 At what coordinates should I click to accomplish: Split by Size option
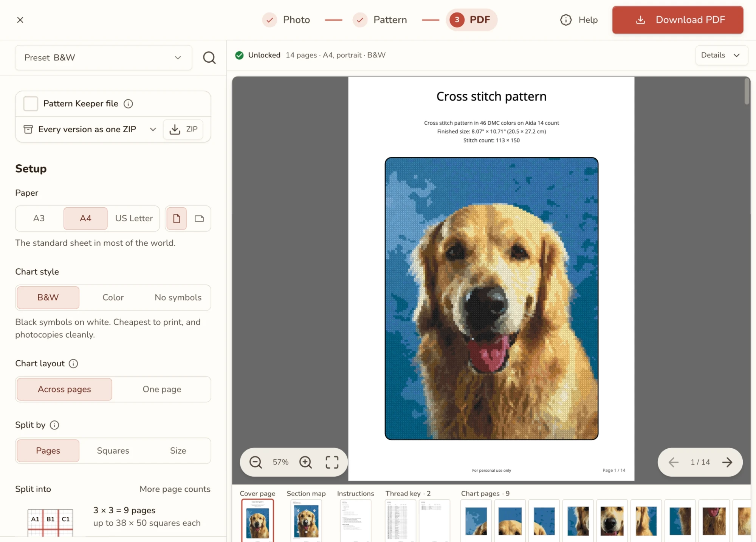(x=178, y=451)
